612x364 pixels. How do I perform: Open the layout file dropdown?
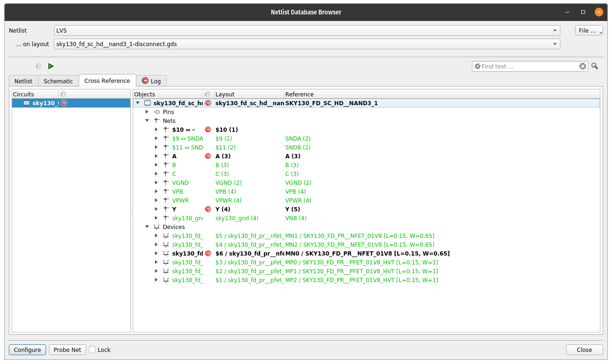click(x=307, y=44)
